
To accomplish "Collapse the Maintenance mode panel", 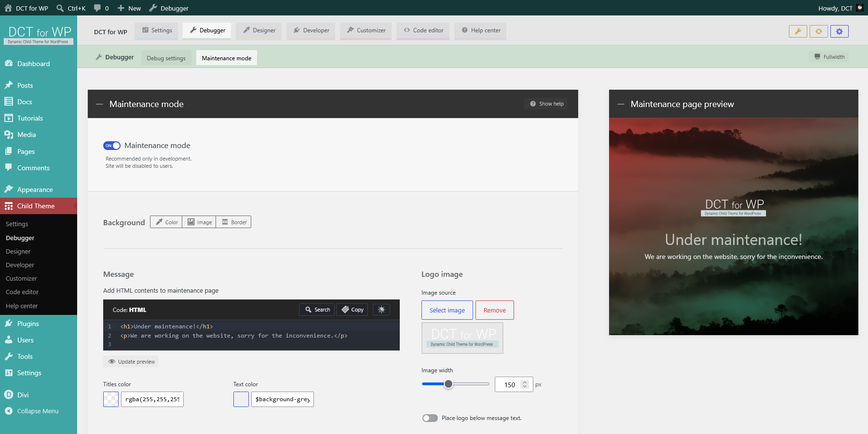I will (100, 104).
